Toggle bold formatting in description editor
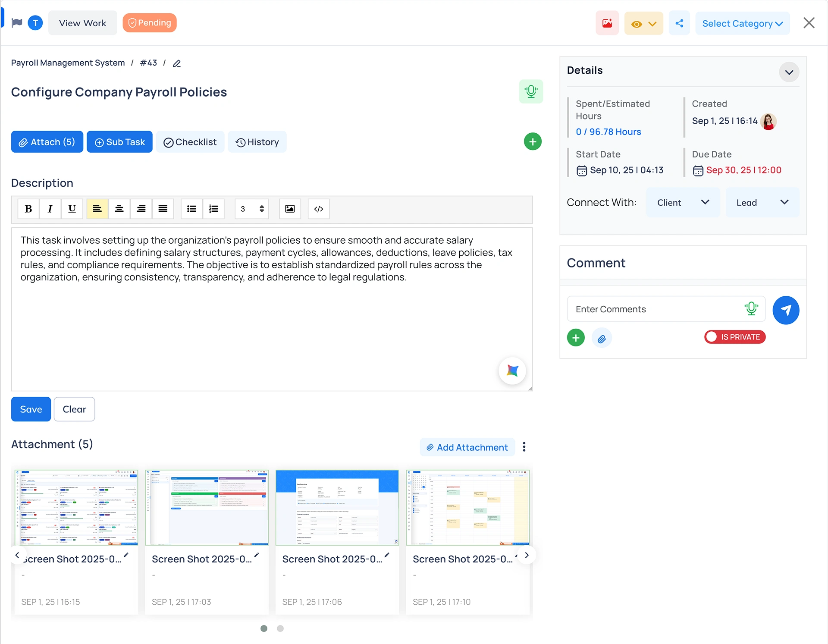The image size is (828, 644). [x=28, y=209]
